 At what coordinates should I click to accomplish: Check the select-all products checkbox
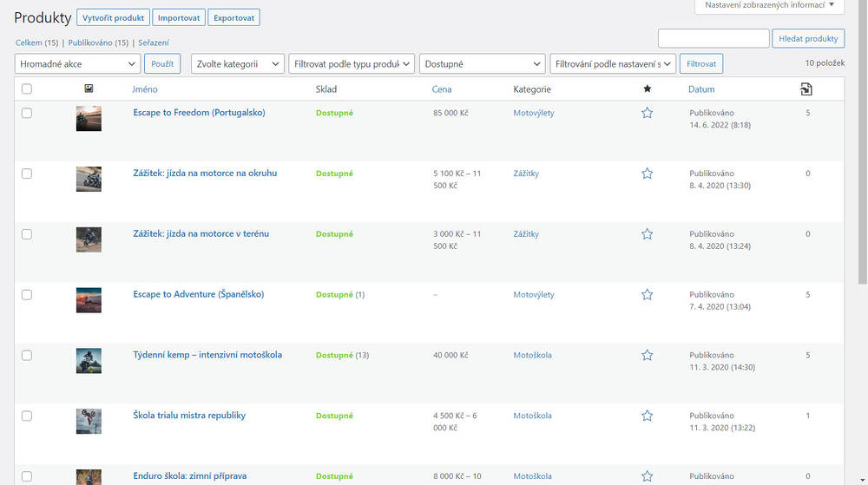pyautogui.click(x=27, y=89)
